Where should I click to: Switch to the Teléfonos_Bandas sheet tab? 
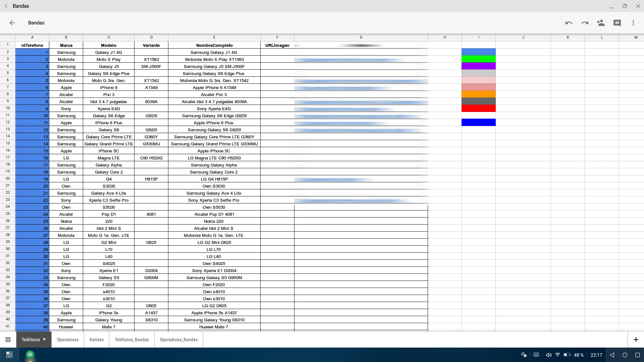[x=132, y=340]
